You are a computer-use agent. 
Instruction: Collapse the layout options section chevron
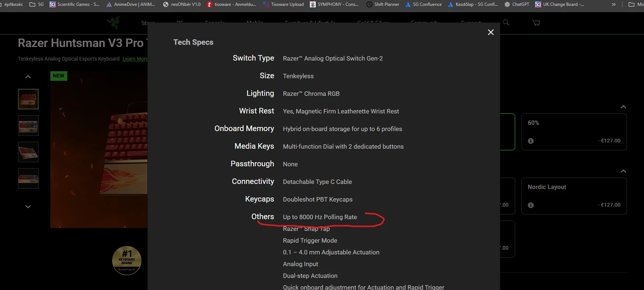[x=623, y=171]
